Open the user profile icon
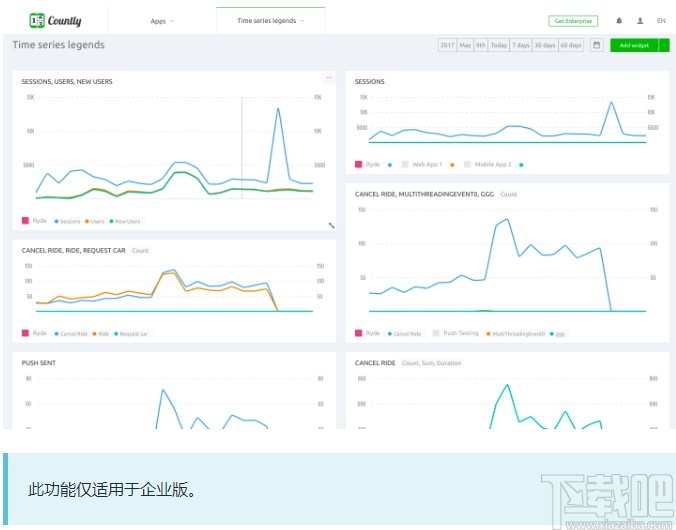This screenshot has width=676, height=530. [x=640, y=21]
